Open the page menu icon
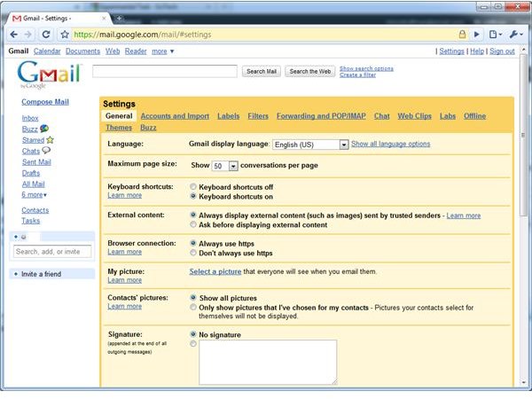The height and width of the screenshot is (399, 532). [495, 35]
